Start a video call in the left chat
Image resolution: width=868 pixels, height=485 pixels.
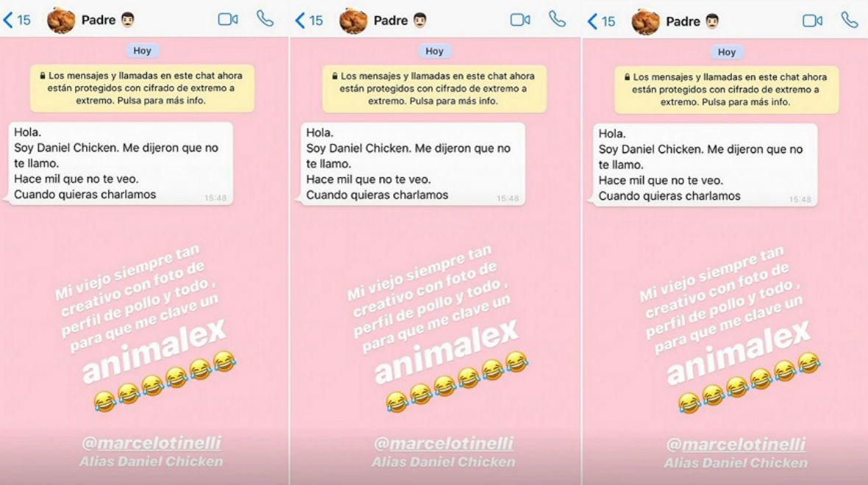click(x=227, y=19)
